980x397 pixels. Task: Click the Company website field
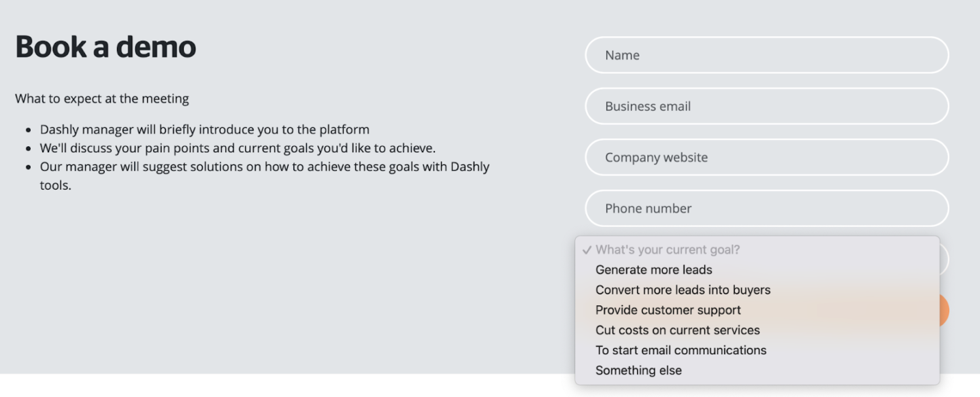tap(766, 157)
